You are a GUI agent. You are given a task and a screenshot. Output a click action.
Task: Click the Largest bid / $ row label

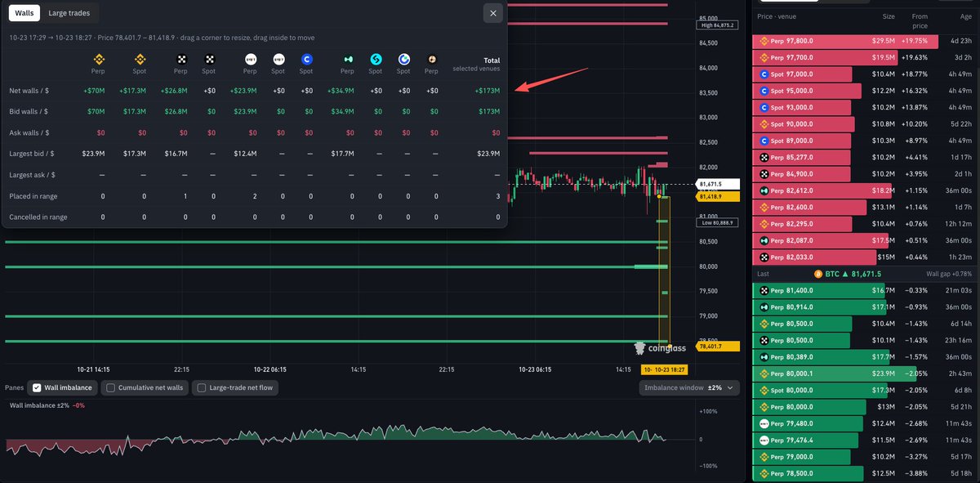pos(32,154)
